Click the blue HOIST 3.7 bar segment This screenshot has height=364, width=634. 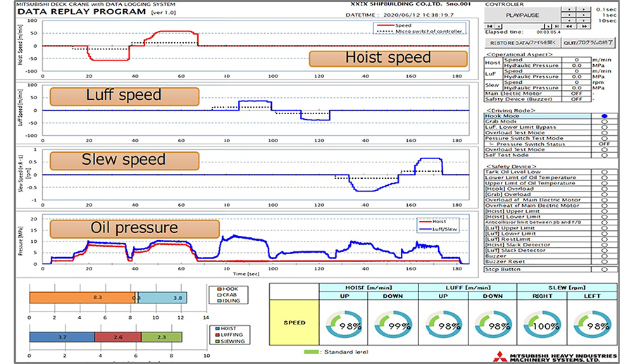click(62, 337)
